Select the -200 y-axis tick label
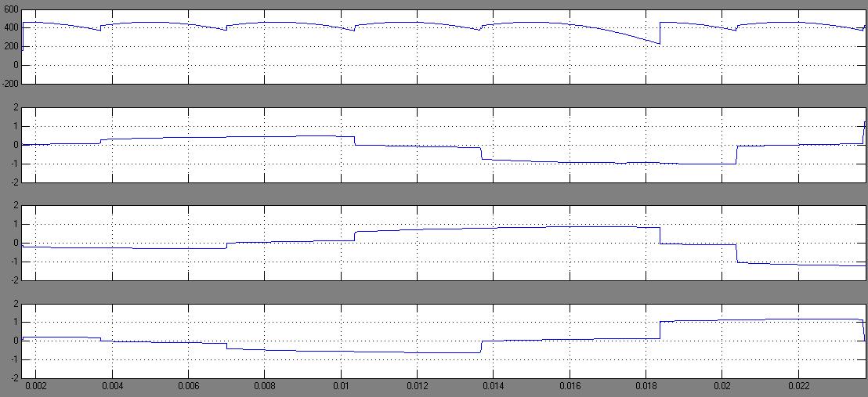Viewport: 868px width, 397px height. (x=10, y=84)
